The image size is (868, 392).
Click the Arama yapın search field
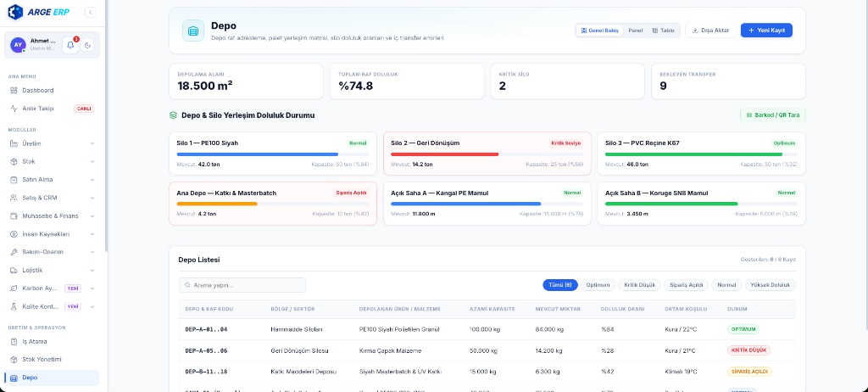click(x=242, y=285)
